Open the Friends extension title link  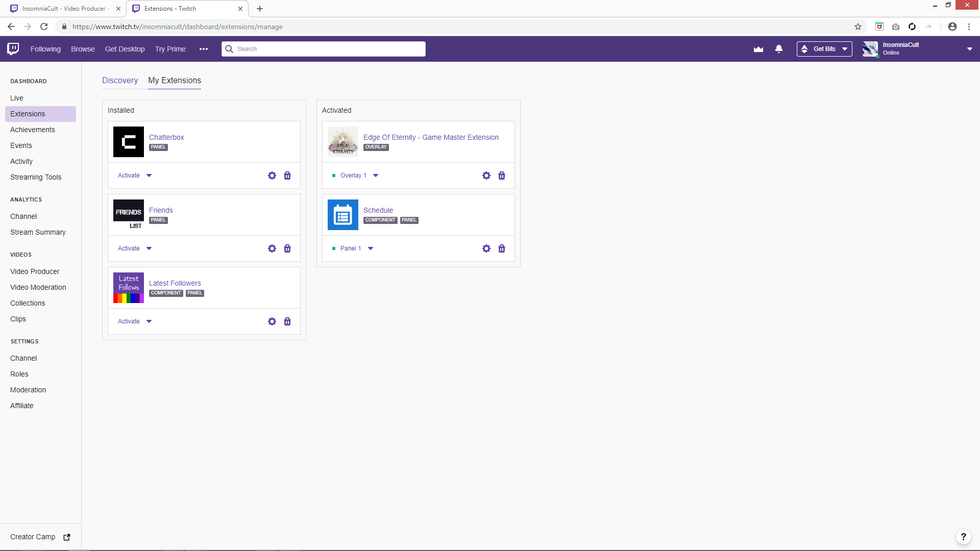[x=161, y=210]
